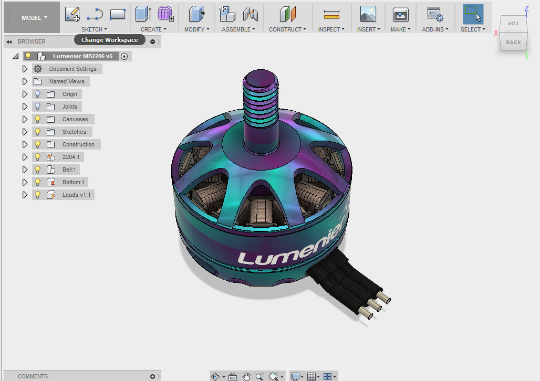Click the Joint icon in Assemble group

pos(250,14)
